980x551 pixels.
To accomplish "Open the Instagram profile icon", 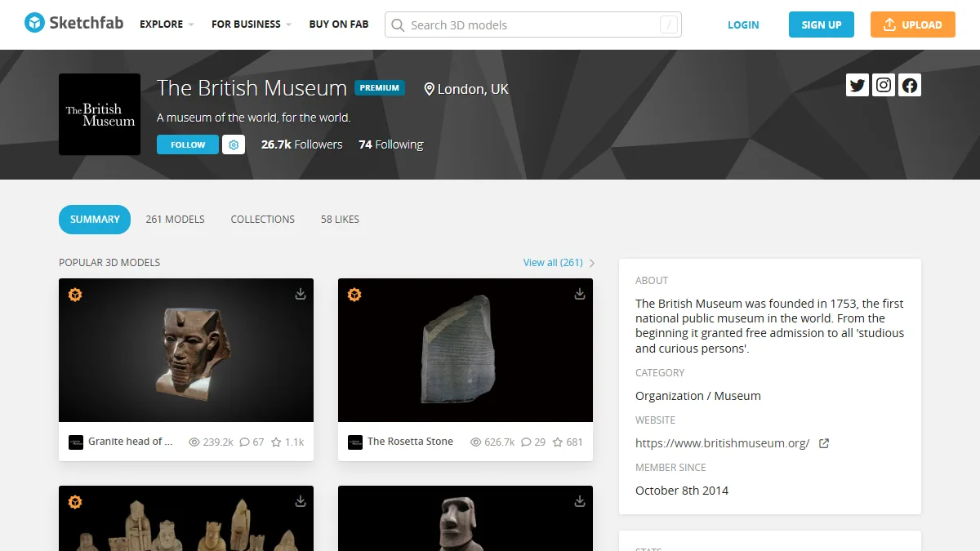I will point(884,85).
